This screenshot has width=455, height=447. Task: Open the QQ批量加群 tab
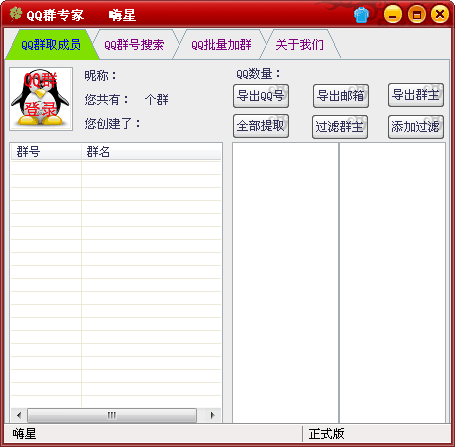(x=221, y=45)
